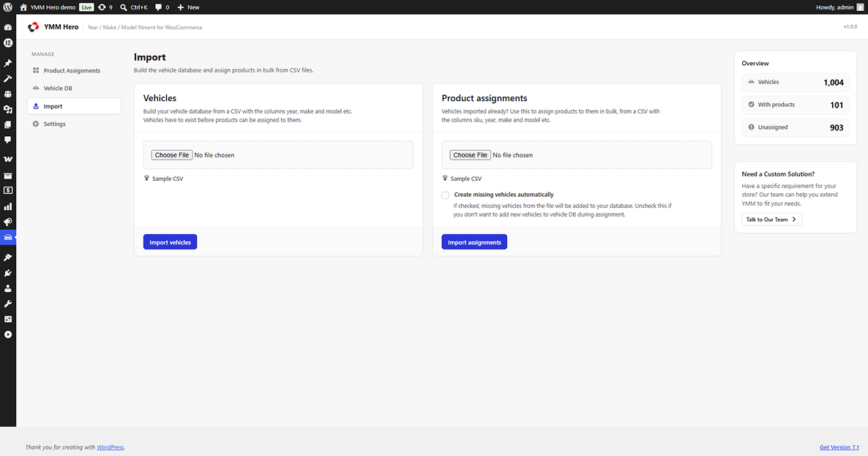This screenshot has height=456, width=868.
Task: Open Media library icon in sidebar
Action: pyautogui.click(x=8, y=110)
